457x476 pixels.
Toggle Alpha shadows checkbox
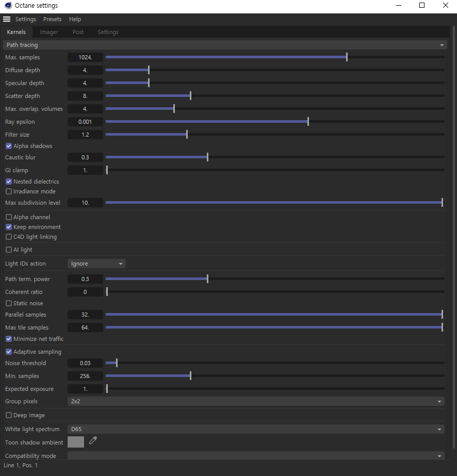tap(9, 146)
